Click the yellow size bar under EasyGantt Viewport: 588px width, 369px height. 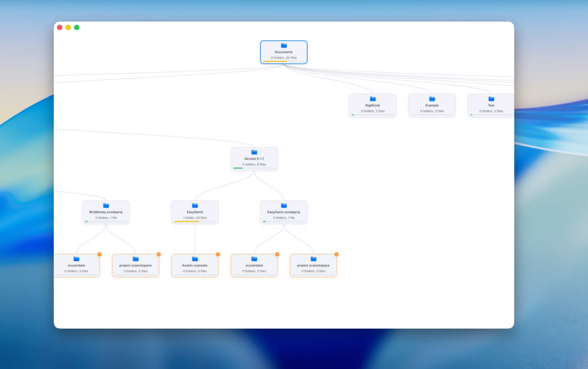(x=186, y=221)
